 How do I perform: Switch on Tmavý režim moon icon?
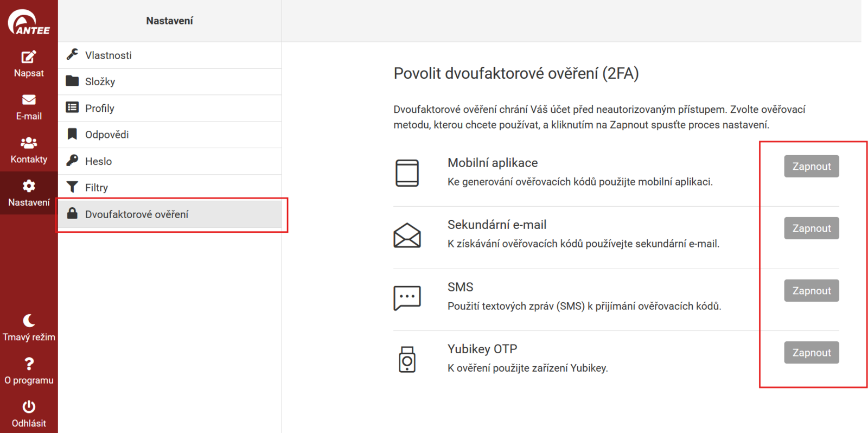click(x=29, y=321)
